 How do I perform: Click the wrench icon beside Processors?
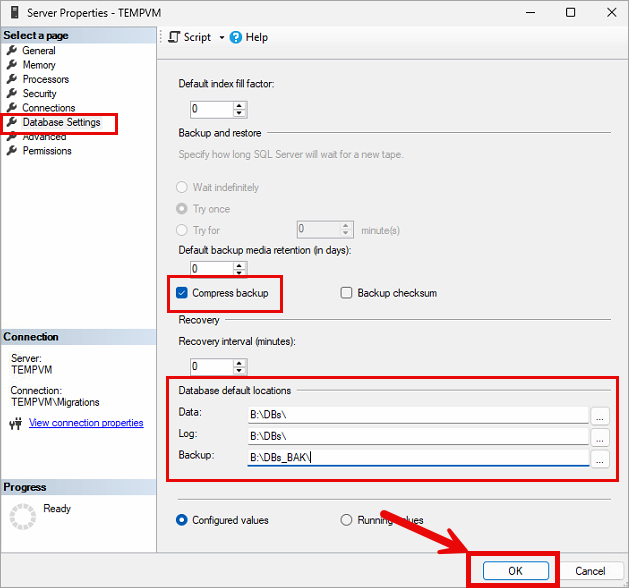pyautogui.click(x=12, y=79)
